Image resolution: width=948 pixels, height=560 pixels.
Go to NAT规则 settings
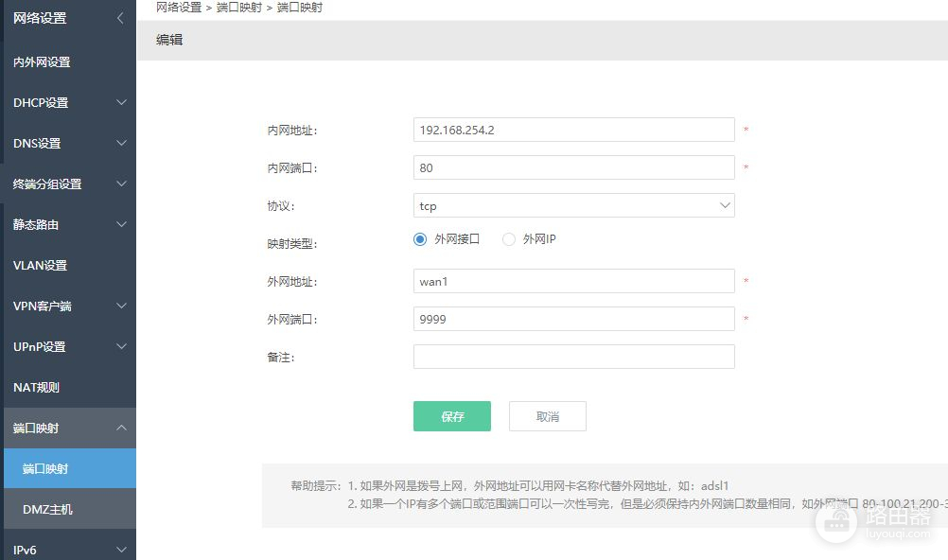point(36,387)
